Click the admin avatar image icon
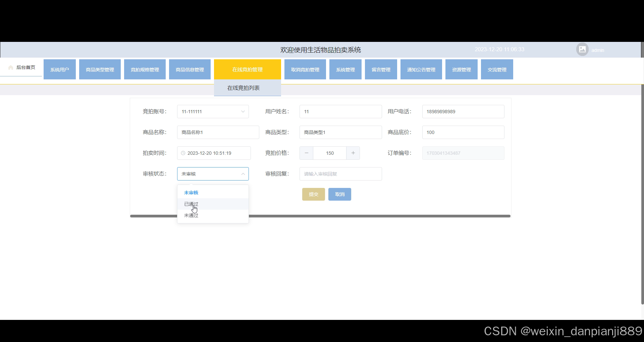This screenshot has width=644, height=342. (x=582, y=50)
